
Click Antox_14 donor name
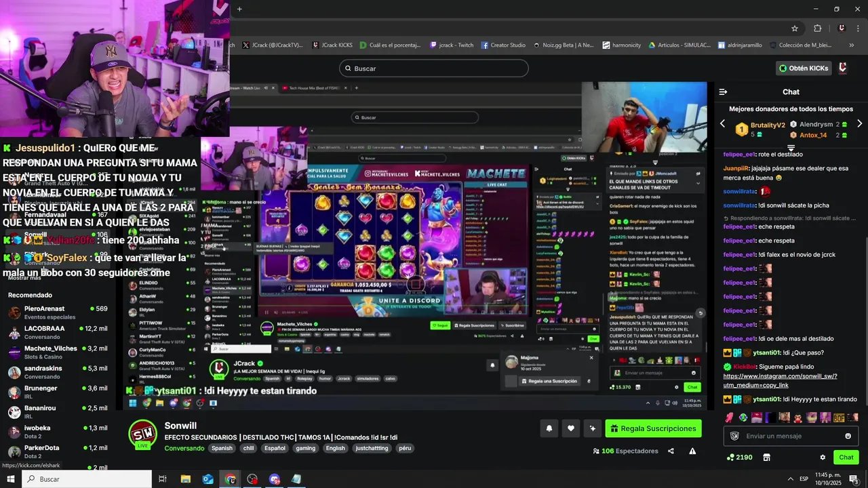tap(813, 136)
